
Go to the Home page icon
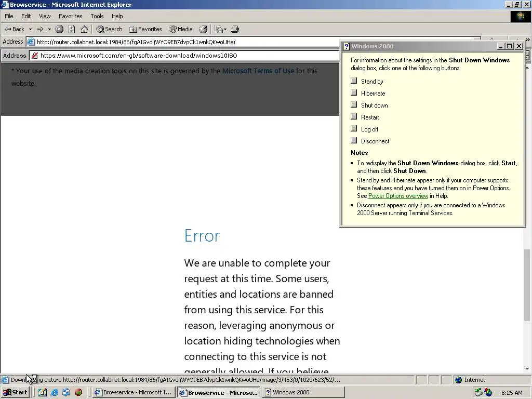click(x=84, y=29)
